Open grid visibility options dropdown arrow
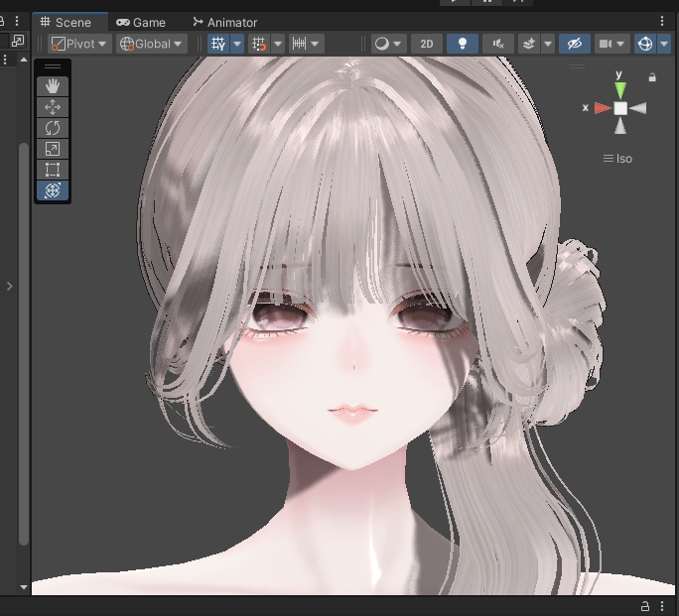Image resolution: width=679 pixels, height=616 pixels. pos(237,44)
